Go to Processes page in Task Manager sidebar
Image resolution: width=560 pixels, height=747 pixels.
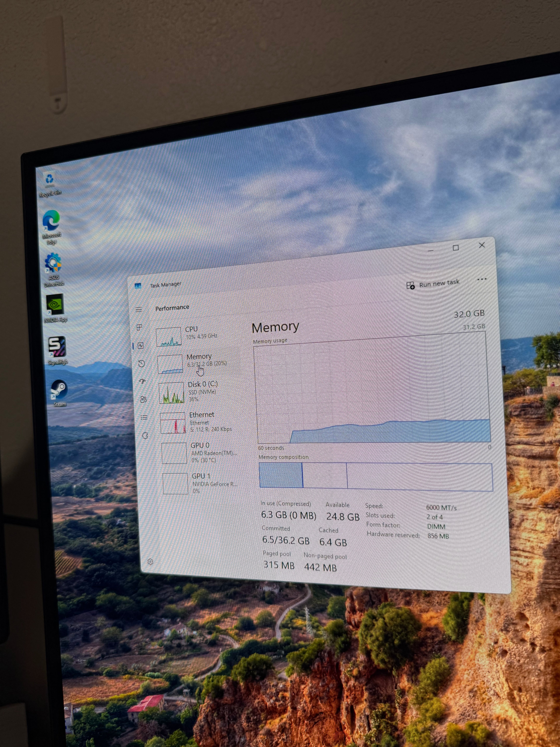point(139,327)
